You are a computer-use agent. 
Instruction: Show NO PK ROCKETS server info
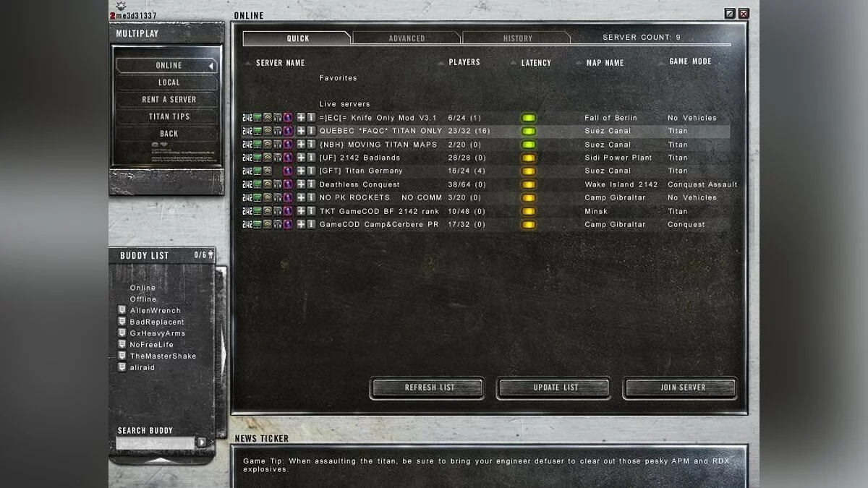tap(311, 197)
